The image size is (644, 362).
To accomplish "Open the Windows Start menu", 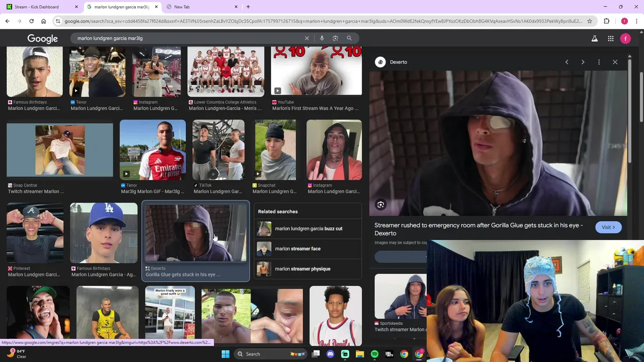I will tap(225, 354).
